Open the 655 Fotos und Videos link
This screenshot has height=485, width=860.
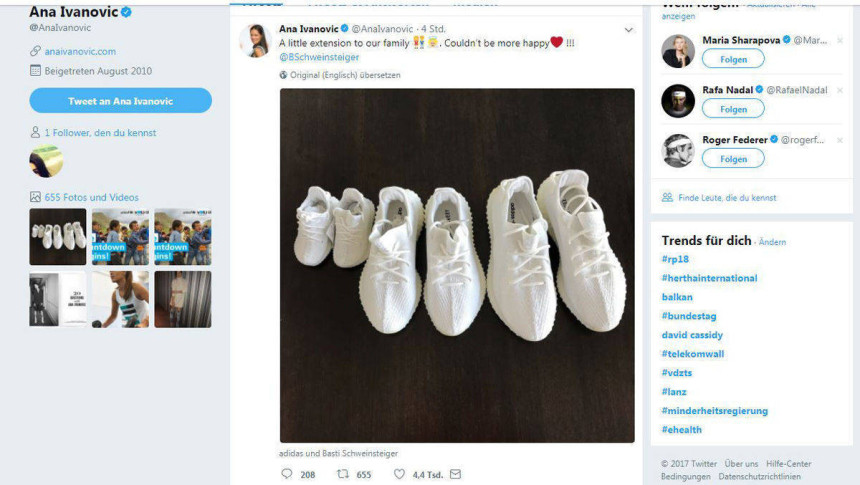[x=91, y=197]
